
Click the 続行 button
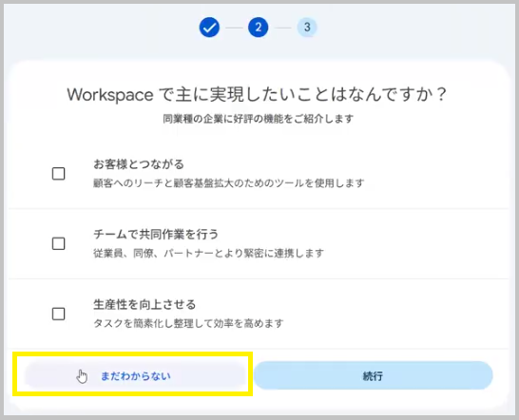point(373,375)
